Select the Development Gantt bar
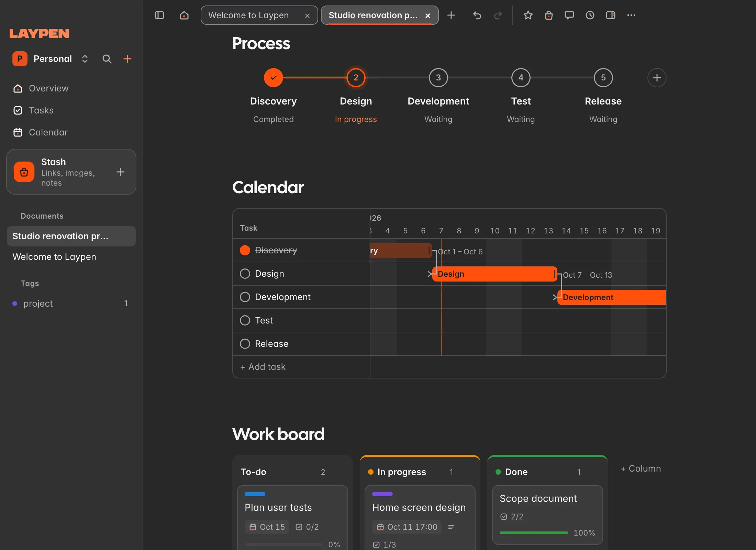The width and height of the screenshot is (756, 550). [x=612, y=297]
